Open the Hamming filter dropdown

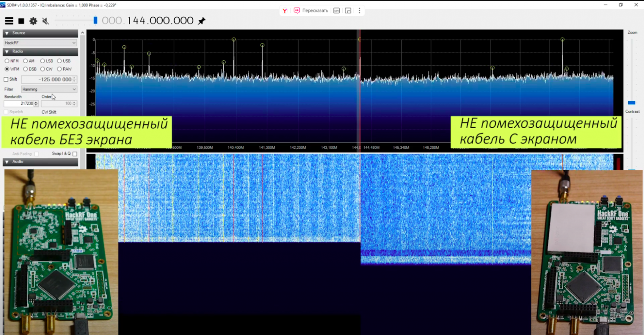click(x=48, y=89)
